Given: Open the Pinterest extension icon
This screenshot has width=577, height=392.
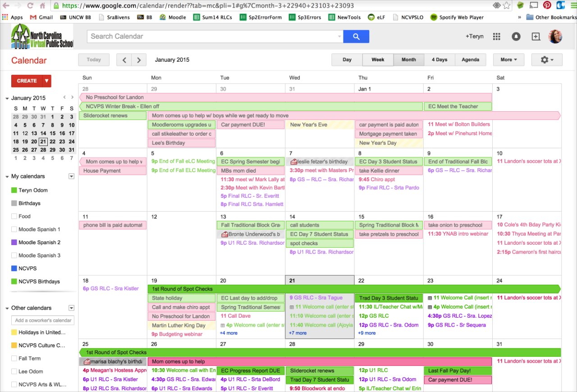Looking at the screenshot, I should tap(547, 5).
